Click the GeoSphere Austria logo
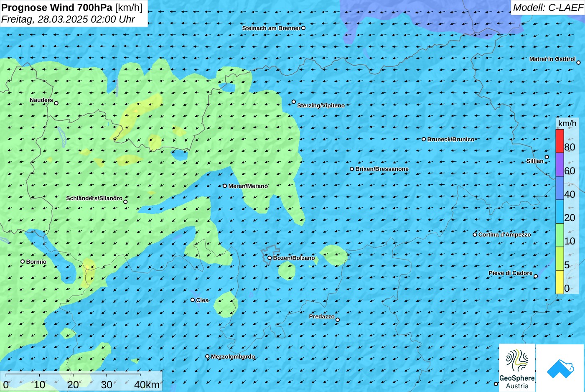 (517, 368)
